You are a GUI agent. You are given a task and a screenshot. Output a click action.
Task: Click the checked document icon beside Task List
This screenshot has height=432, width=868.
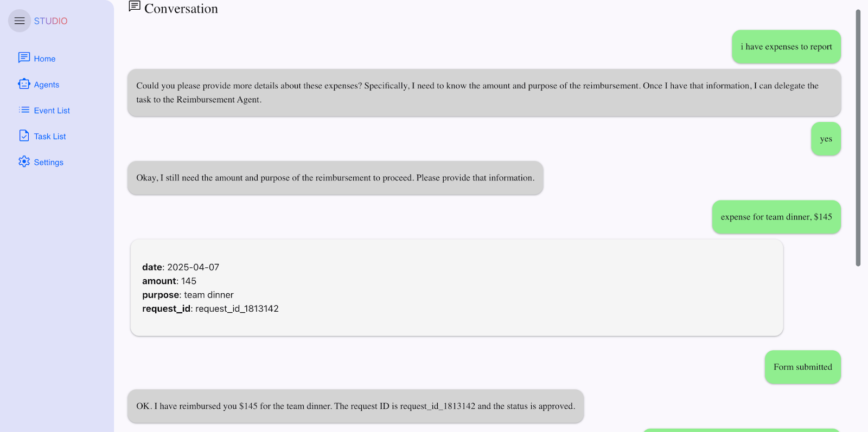coord(24,136)
